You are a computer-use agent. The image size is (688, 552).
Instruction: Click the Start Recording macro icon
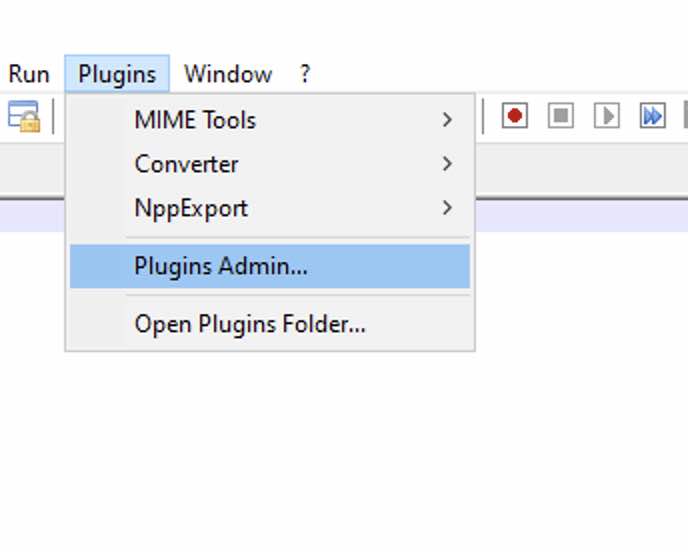515,116
